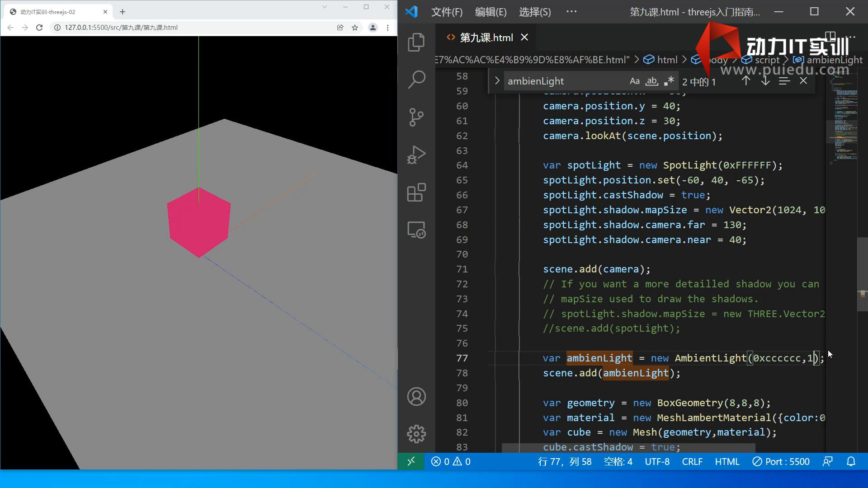Open the Manage gear menu

[416, 434]
